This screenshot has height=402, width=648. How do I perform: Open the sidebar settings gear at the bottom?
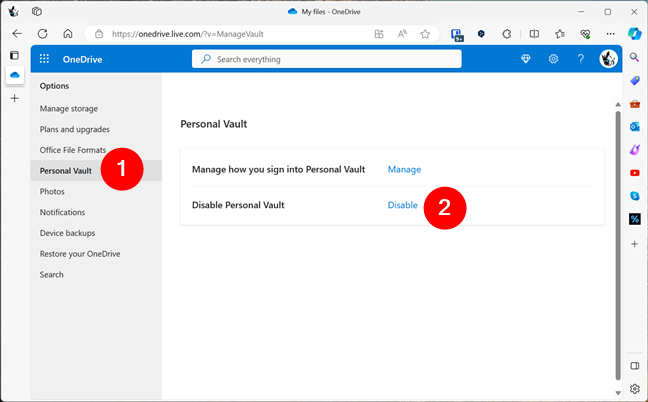635,388
